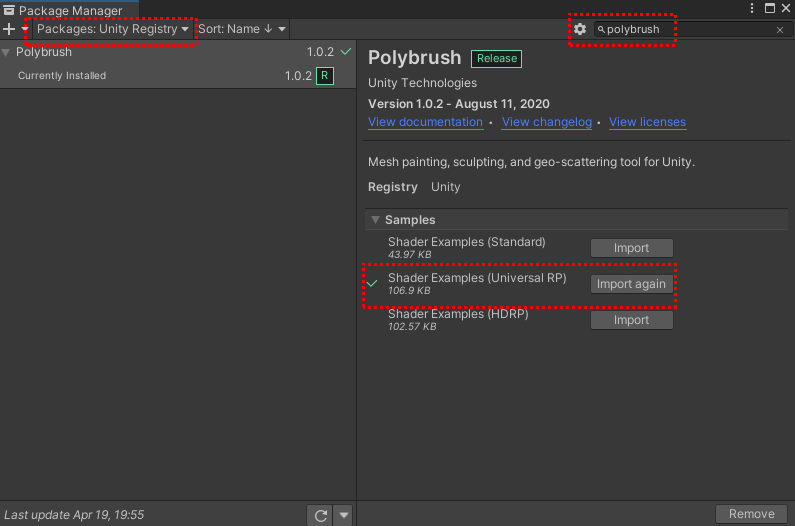
Task: Collapse the Samples section
Action: 375,220
